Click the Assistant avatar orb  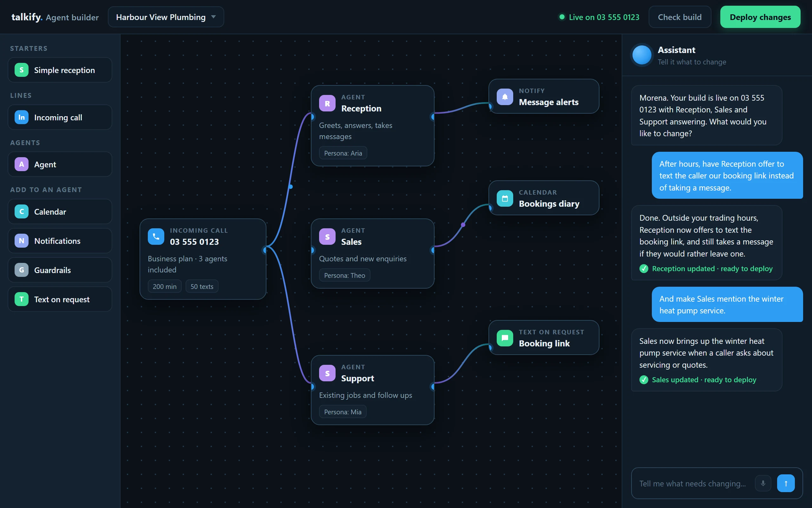642,55
